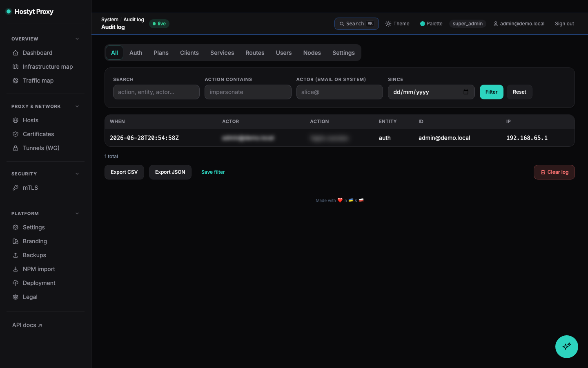Toggle the Theme sun icon

click(x=388, y=24)
